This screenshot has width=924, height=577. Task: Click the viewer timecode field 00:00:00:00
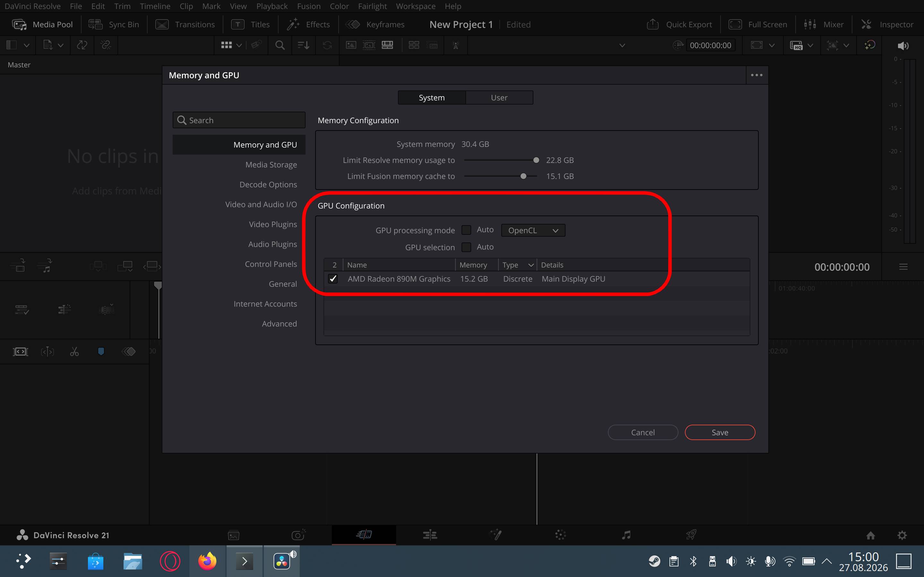tap(710, 45)
